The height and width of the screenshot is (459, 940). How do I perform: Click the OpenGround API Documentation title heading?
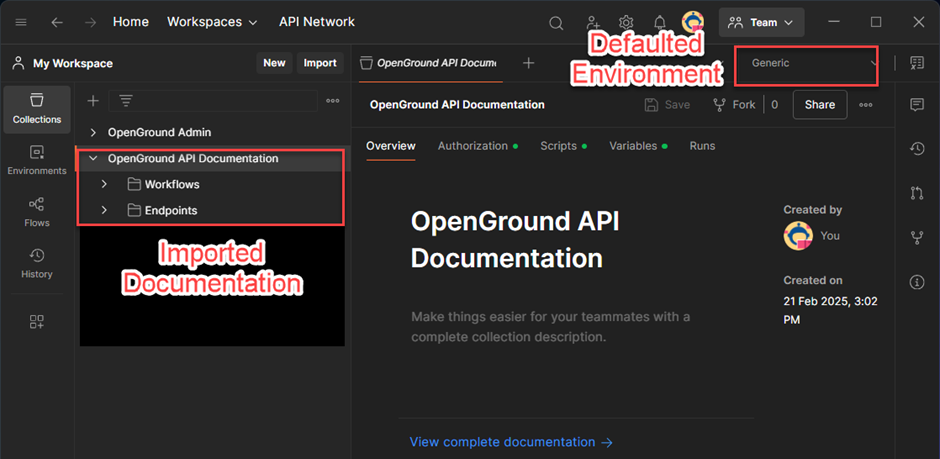point(515,240)
